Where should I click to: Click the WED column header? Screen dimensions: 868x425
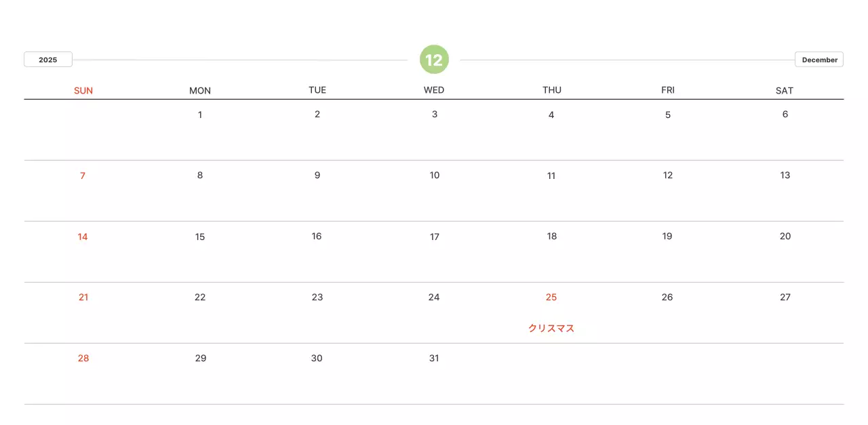pyautogui.click(x=434, y=90)
